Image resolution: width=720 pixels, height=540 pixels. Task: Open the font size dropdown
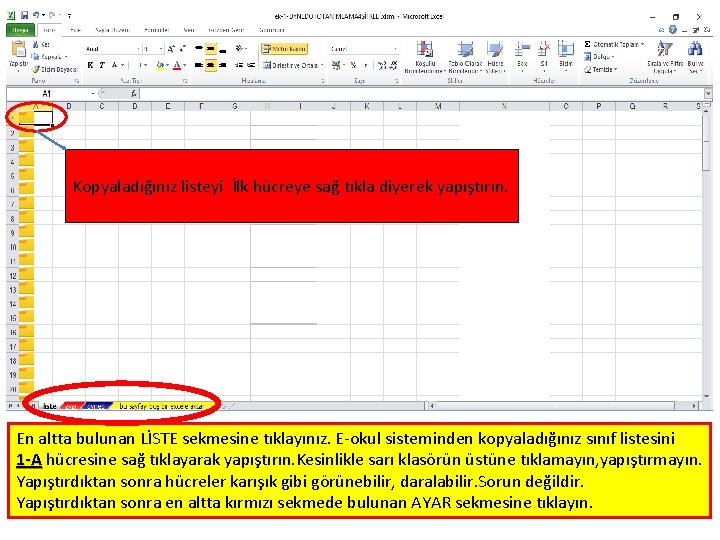click(x=161, y=49)
